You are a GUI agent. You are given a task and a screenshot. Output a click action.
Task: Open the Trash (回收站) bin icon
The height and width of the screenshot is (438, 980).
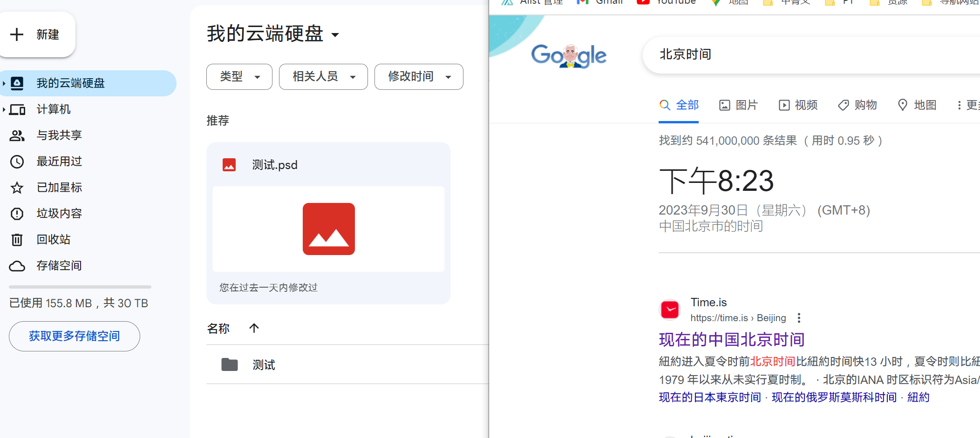click(17, 240)
